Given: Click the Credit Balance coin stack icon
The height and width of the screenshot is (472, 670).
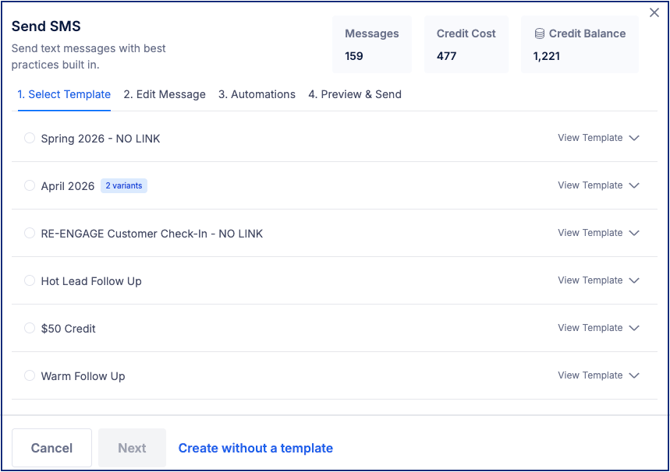Looking at the screenshot, I should pos(540,34).
